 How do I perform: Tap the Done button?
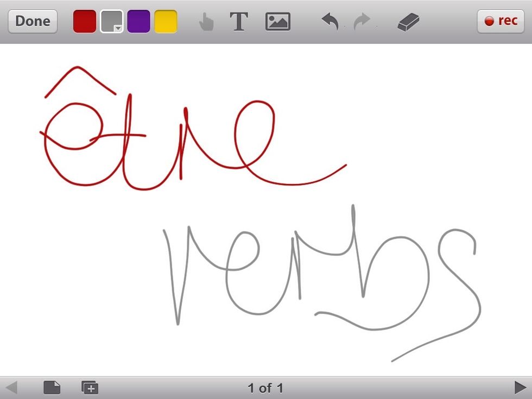coord(33,21)
